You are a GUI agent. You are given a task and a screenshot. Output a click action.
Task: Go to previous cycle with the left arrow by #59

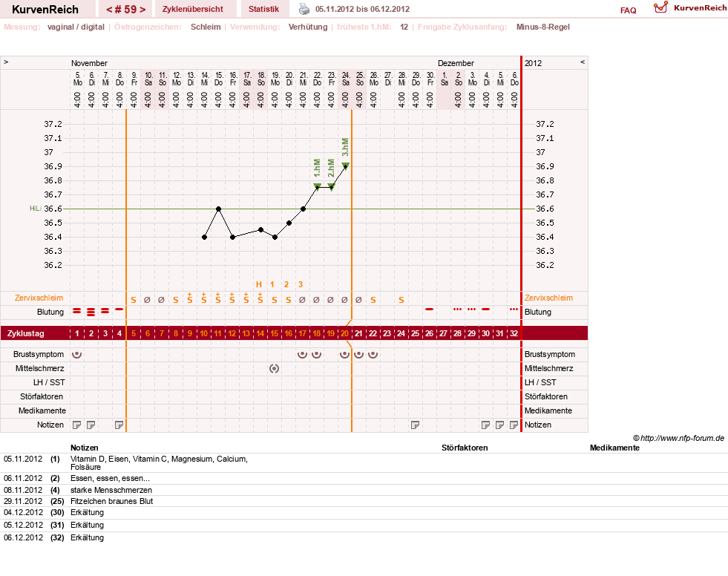[x=110, y=10]
